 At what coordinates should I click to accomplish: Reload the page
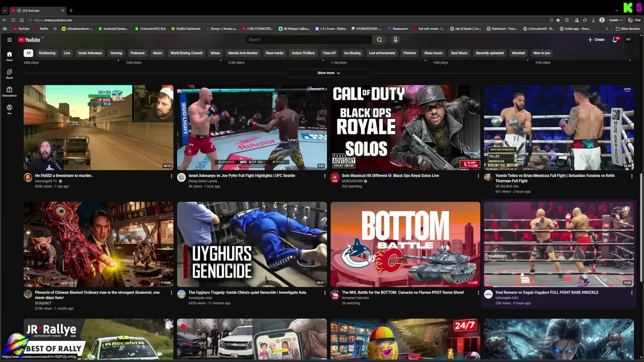click(13, 20)
